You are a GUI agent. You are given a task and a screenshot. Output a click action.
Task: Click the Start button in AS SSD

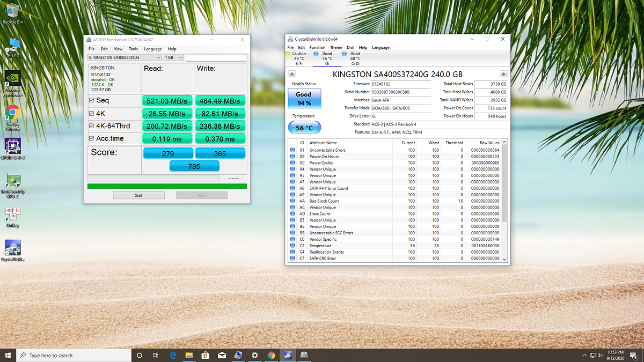(138, 195)
